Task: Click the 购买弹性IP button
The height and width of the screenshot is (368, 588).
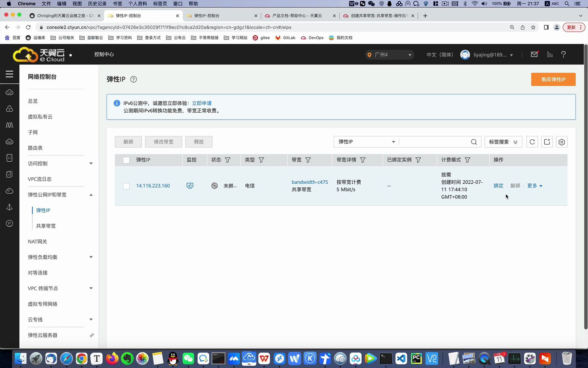Action: click(553, 79)
